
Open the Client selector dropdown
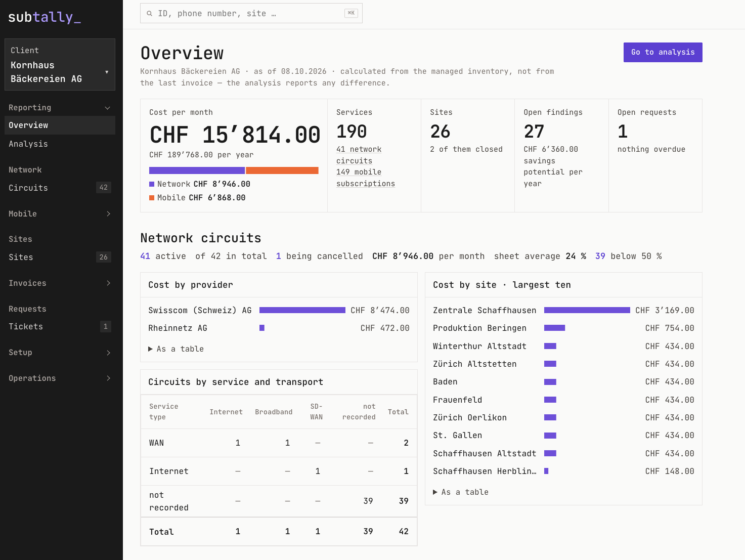pyautogui.click(x=60, y=65)
